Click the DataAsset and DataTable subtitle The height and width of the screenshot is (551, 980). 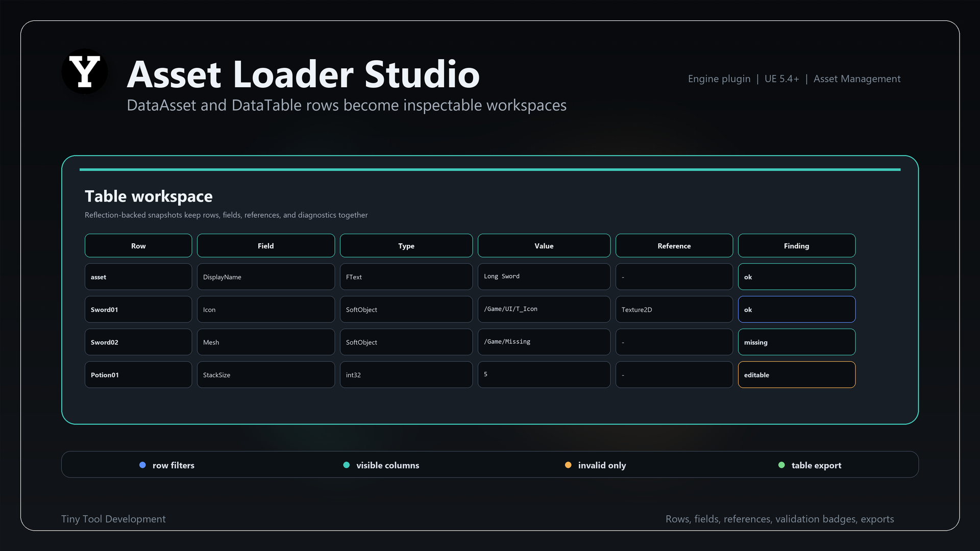pyautogui.click(x=347, y=105)
